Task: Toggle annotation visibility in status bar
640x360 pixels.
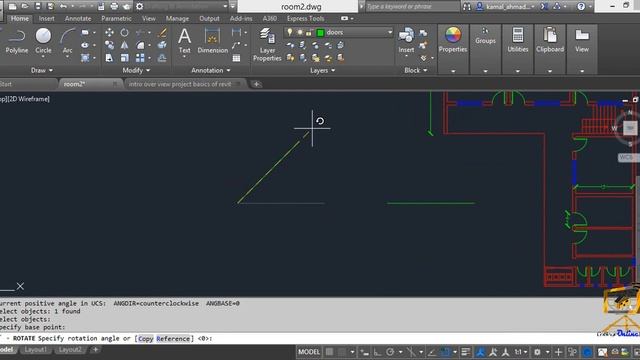Action: click(480, 352)
